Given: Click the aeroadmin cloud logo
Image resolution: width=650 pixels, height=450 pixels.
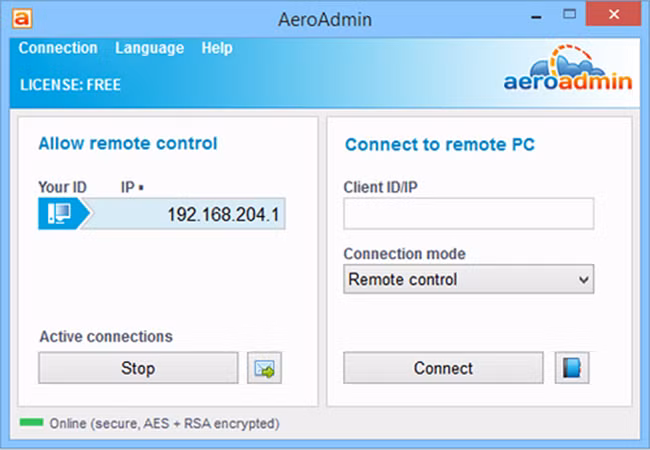Looking at the screenshot, I should click(567, 69).
